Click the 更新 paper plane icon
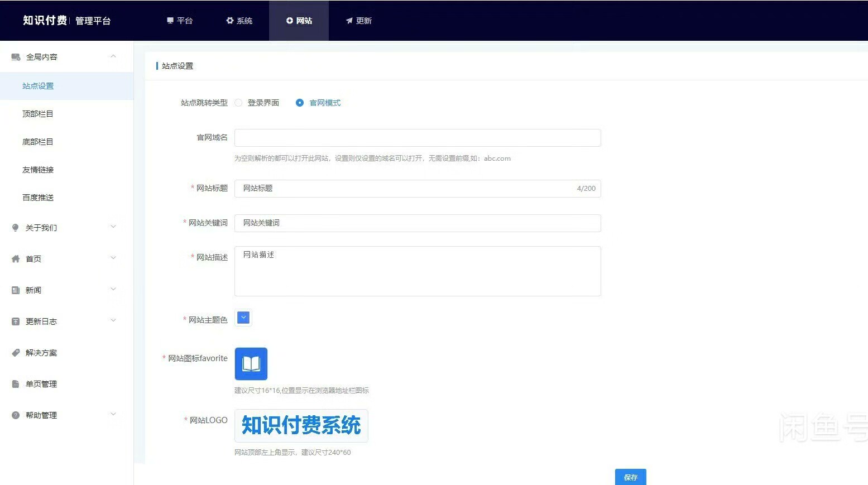Image resolution: width=868 pixels, height=485 pixels. pyautogui.click(x=349, y=21)
